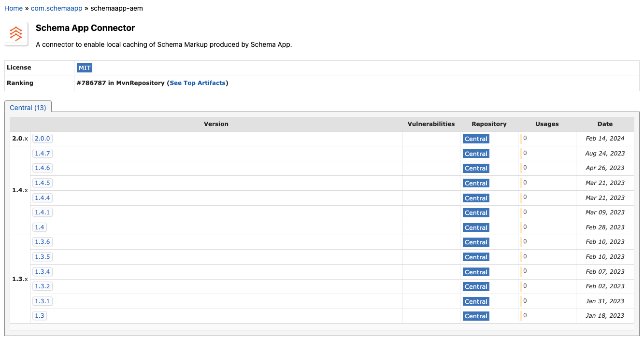The height and width of the screenshot is (339, 644).
Task: Click Central badge in 1.4.4 row
Action: pyautogui.click(x=476, y=198)
